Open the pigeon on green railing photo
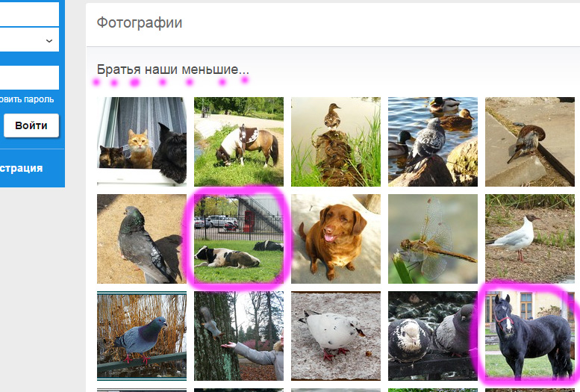 [142, 336]
